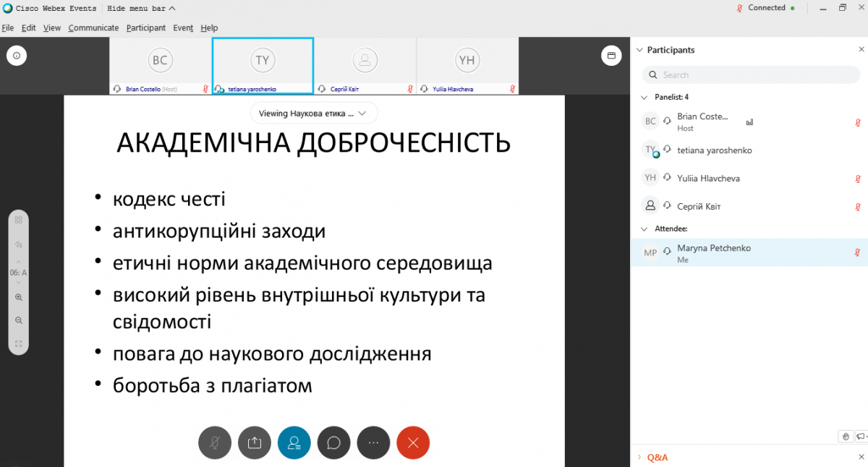This screenshot has height=467, width=868.
Task: Toggle the floating panel layout icon at top right of video strip
Action: (611, 56)
